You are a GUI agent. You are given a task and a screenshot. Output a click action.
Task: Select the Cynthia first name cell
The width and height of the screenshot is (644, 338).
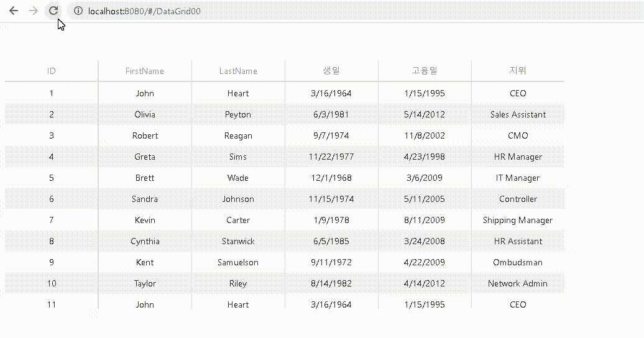coord(145,242)
